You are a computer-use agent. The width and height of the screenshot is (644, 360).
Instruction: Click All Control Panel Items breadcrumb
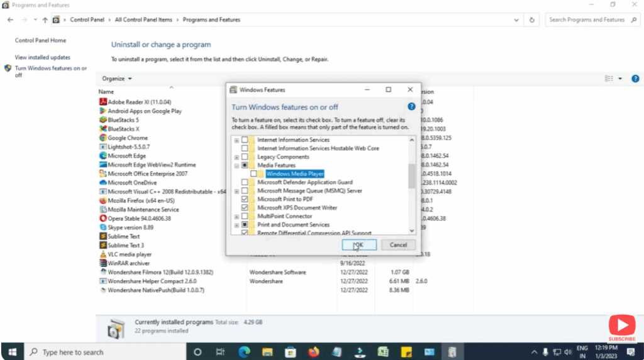click(143, 19)
